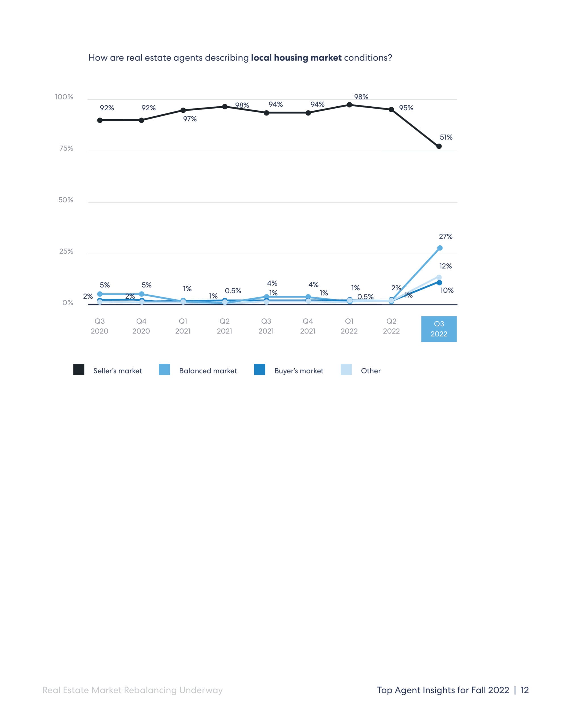Select the highlighted Q3 2022 axis box
Image resolution: width=562 pixels, height=728 pixels.
pos(439,329)
